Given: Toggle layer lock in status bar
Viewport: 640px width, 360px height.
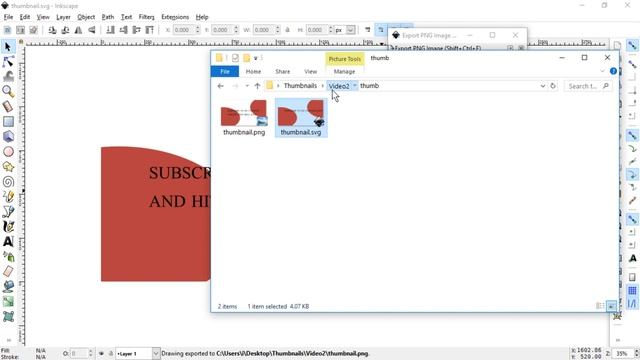Looking at the screenshot, I should (110, 353).
